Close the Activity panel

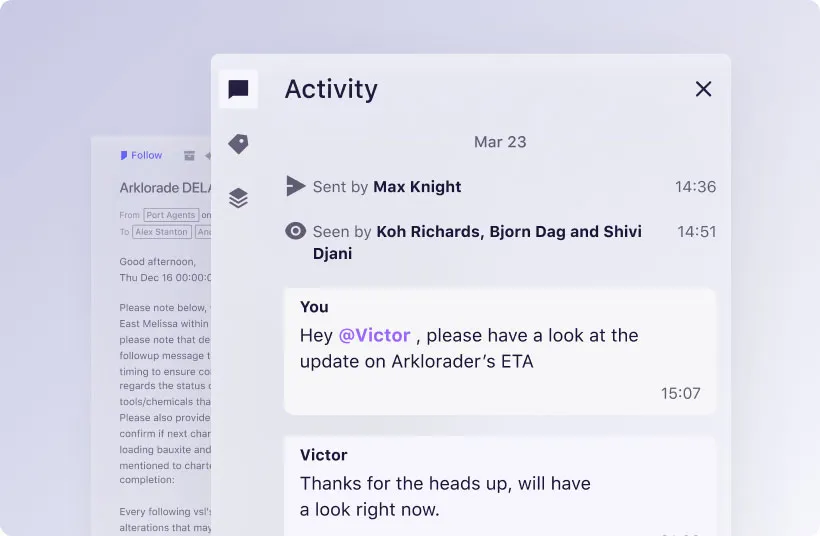703,89
